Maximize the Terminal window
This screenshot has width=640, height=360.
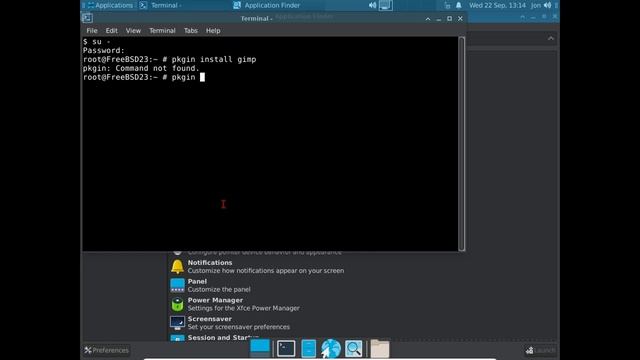tap(449, 19)
